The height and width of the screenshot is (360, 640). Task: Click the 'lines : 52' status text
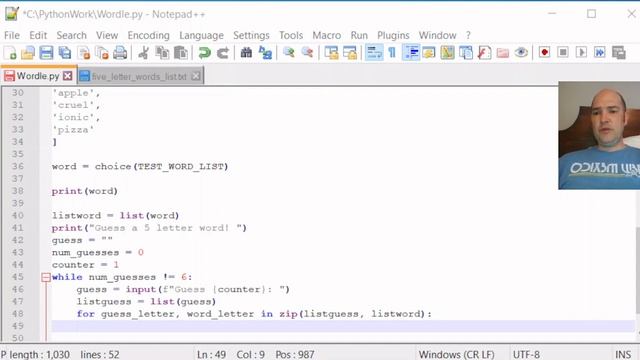[x=100, y=354]
